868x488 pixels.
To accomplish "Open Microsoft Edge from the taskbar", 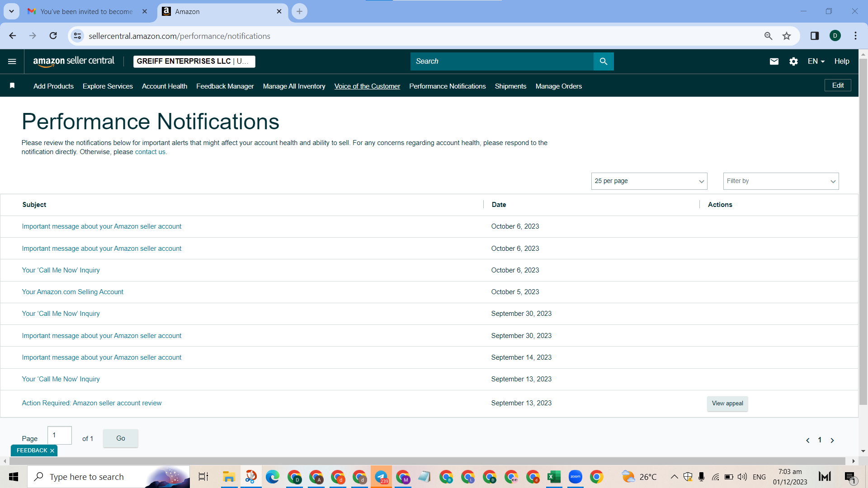I will click(x=273, y=477).
